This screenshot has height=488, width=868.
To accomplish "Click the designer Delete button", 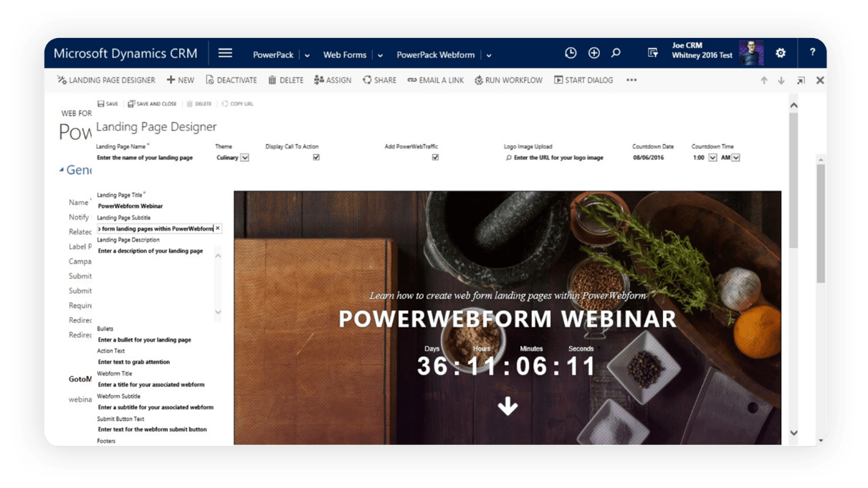I will (x=199, y=104).
